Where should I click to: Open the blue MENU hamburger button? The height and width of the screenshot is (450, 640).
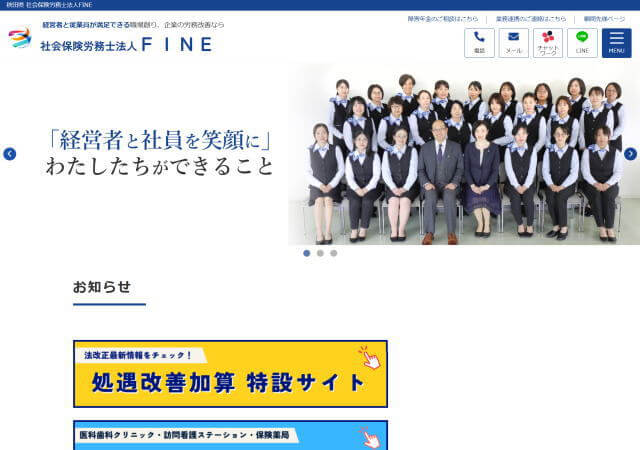pos(616,43)
